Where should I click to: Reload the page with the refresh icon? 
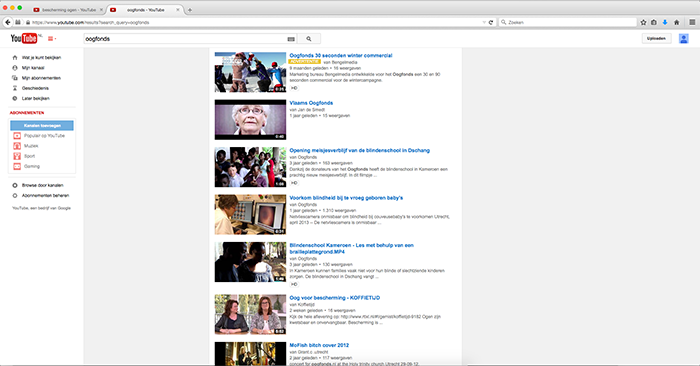click(491, 22)
